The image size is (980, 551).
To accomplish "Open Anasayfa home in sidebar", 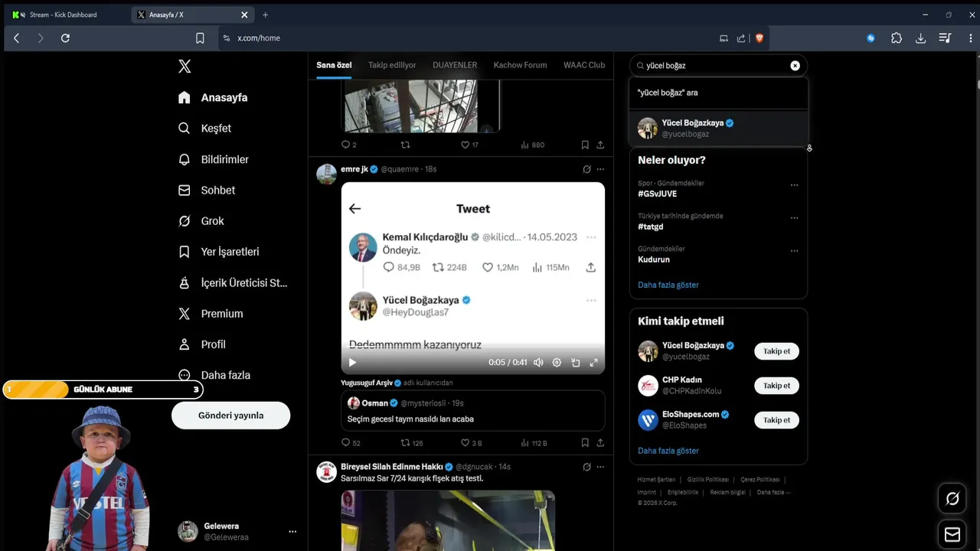I will [213, 97].
